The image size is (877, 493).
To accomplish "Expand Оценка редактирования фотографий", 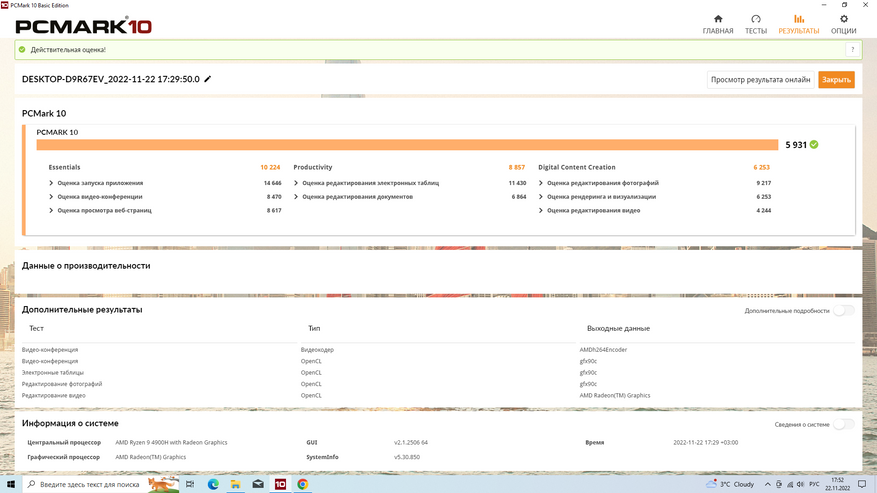I will 540,183.
